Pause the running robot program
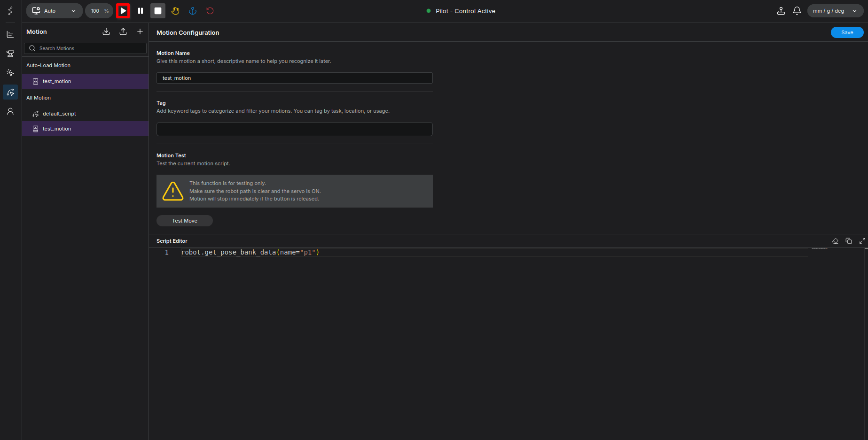The width and height of the screenshot is (868, 440). coord(140,11)
